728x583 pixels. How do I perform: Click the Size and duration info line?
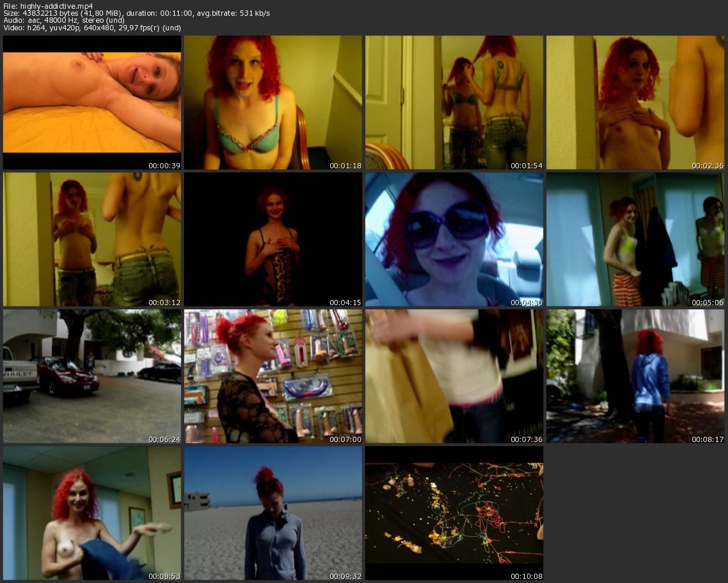pos(136,13)
